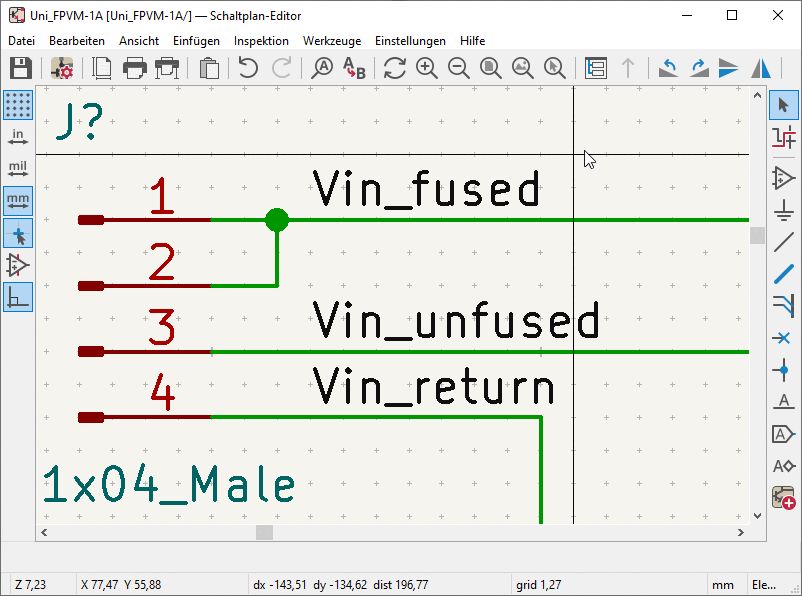Screen dimensions: 802x596
Task: Select the thin add wire tool
Action: coord(784,242)
